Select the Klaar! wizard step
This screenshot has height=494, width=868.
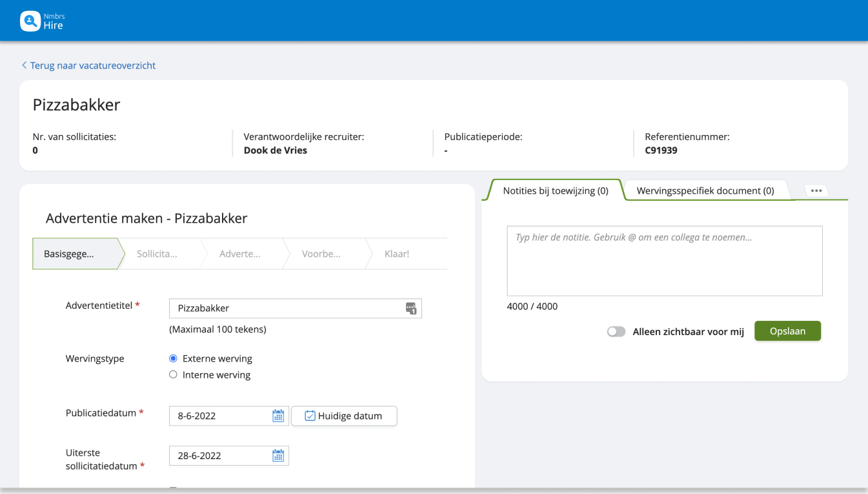(x=397, y=254)
